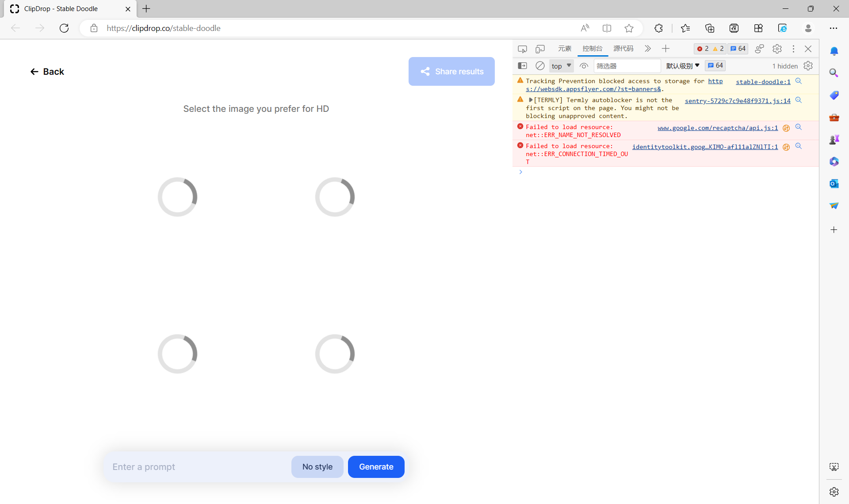
Task: Click the 筛选器 filter field
Action: 627,66
